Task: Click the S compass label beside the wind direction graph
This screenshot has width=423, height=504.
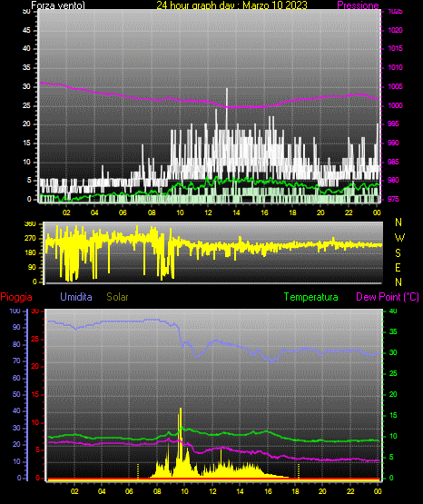Action: (398, 253)
